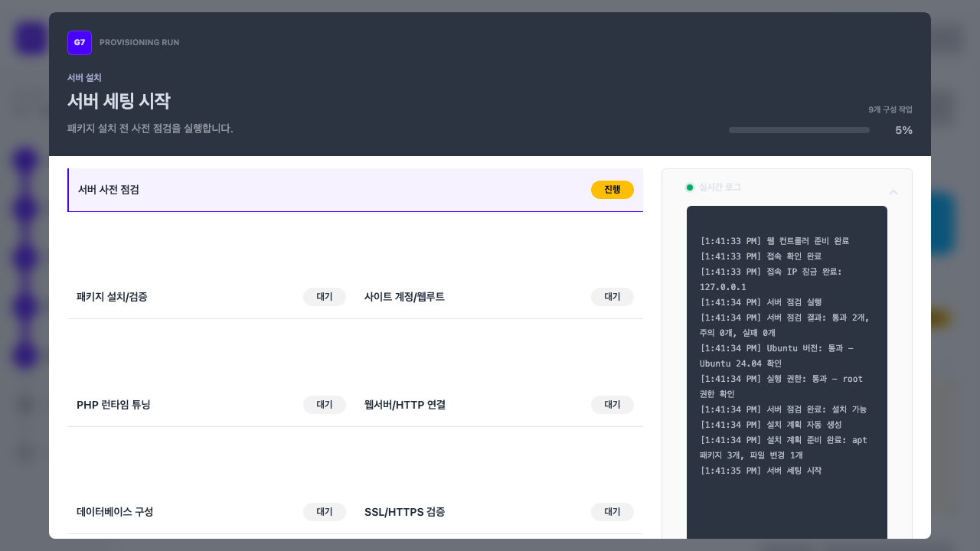Select the 패키지 설치/검증 step

[211, 297]
